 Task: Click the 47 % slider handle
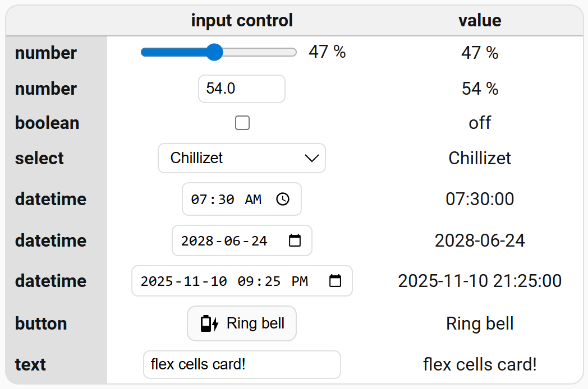[214, 52]
